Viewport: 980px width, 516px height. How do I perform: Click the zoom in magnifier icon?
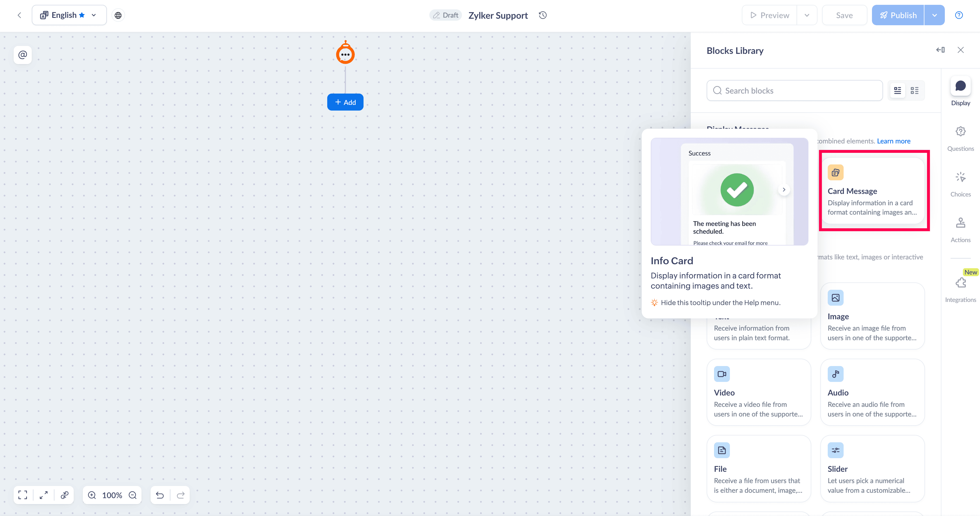coord(92,495)
